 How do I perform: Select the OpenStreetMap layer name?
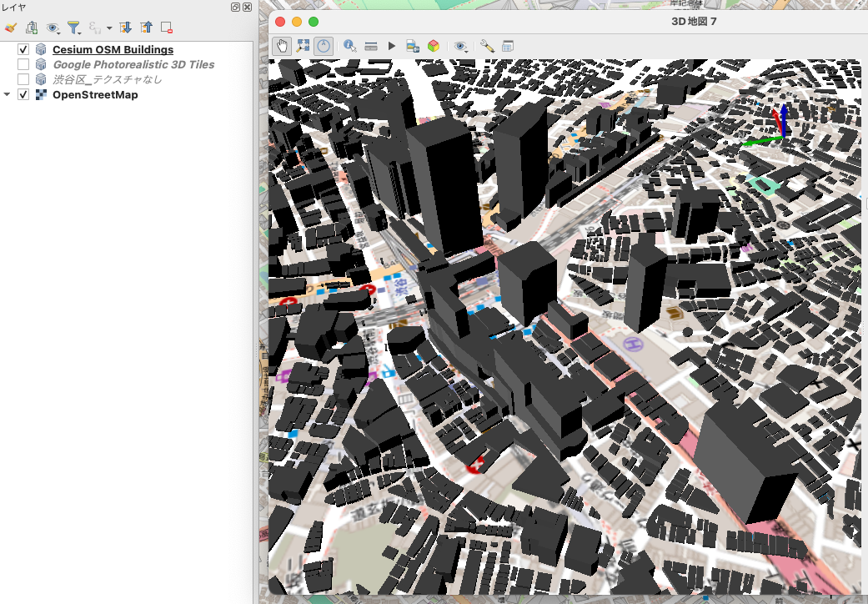click(x=93, y=94)
